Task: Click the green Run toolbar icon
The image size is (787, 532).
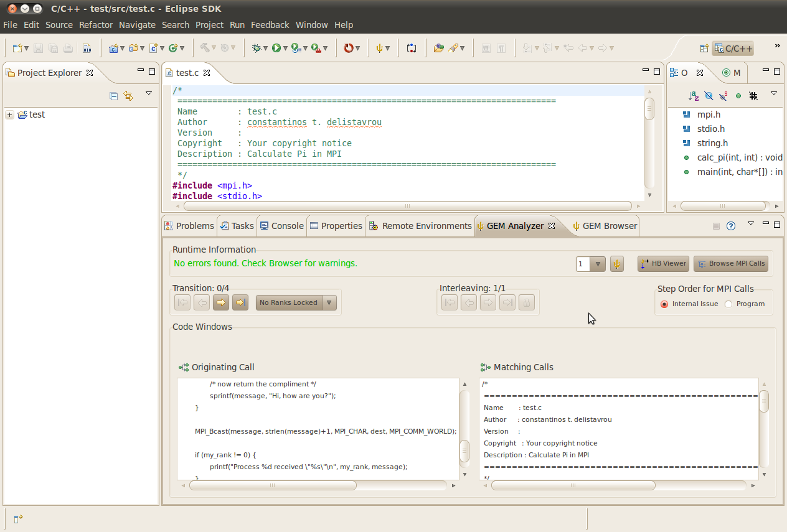Action: point(276,48)
